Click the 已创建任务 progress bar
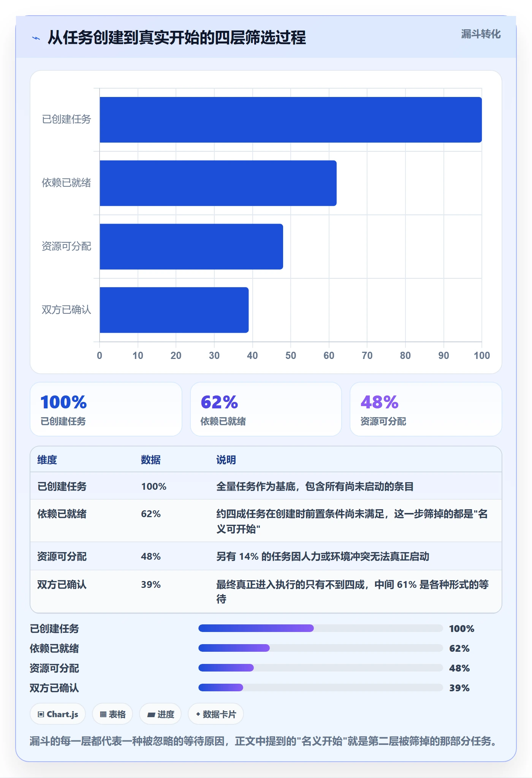532x778 pixels. point(321,628)
